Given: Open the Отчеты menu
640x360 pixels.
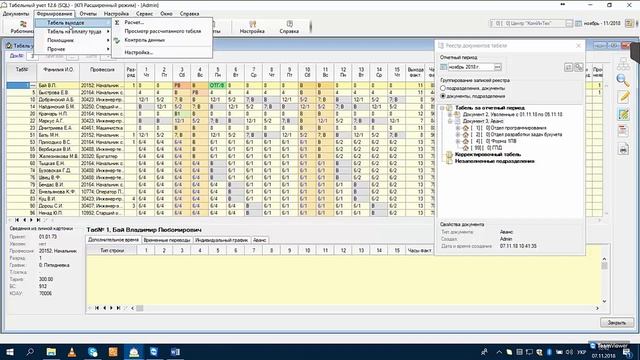Looking at the screenshot, I should click(88, 13).
